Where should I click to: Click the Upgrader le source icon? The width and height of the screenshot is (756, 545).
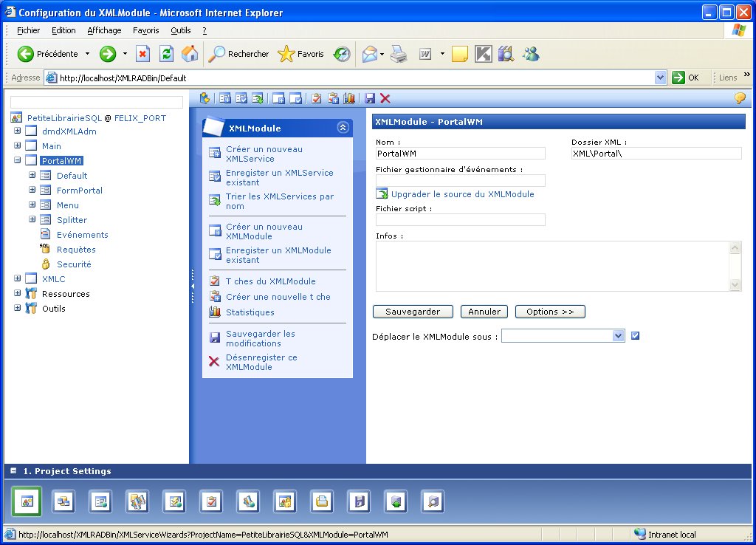(382, 193)
